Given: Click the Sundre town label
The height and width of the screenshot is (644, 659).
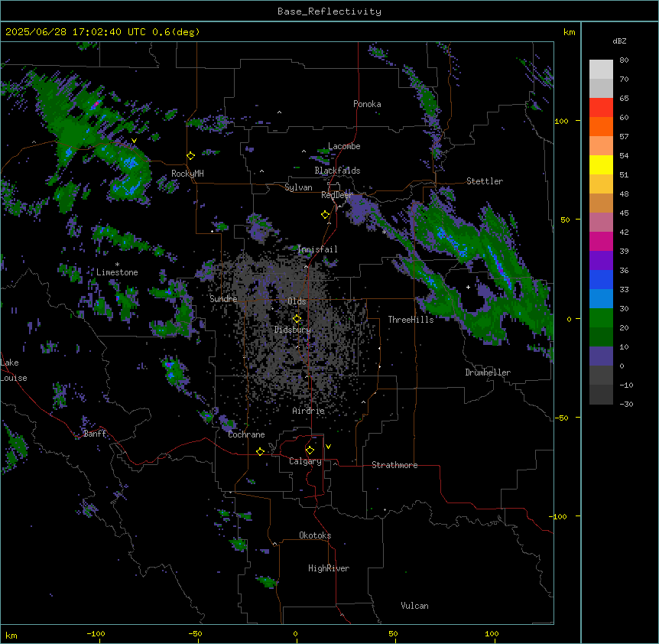Looking at the screenshot, I should pyautogui.click(x=223, y=299).
